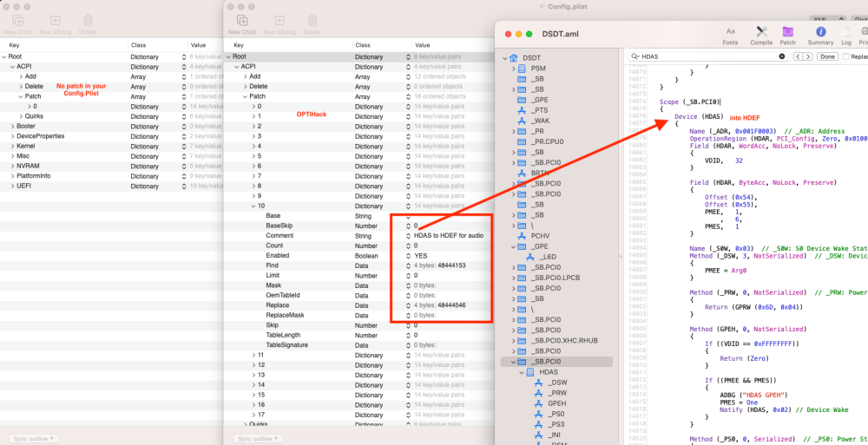
Task: Expand UEFI in the left plist window
Action: click(12, 186)
